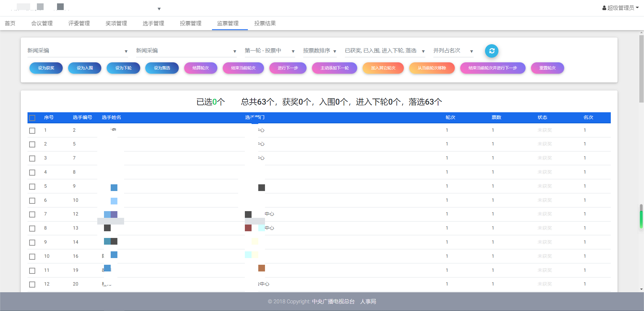Open the 奖项管理 tab

[116, 23]
